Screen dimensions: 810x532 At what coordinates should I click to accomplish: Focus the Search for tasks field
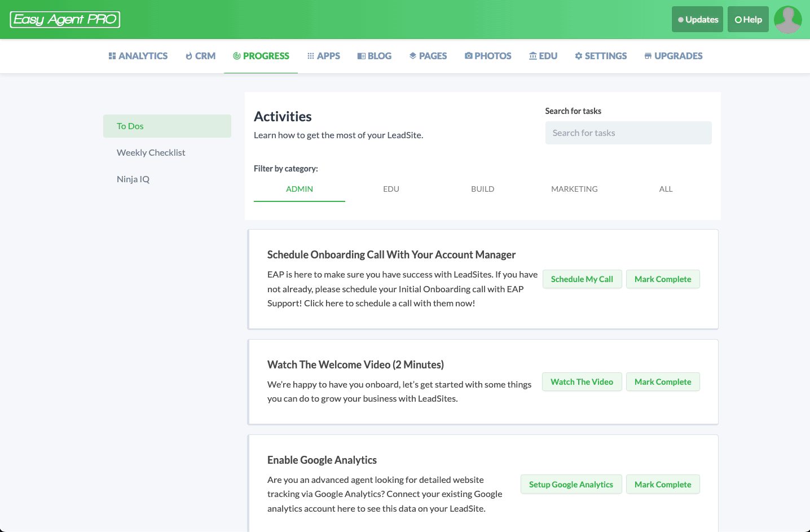pos(628,133)
